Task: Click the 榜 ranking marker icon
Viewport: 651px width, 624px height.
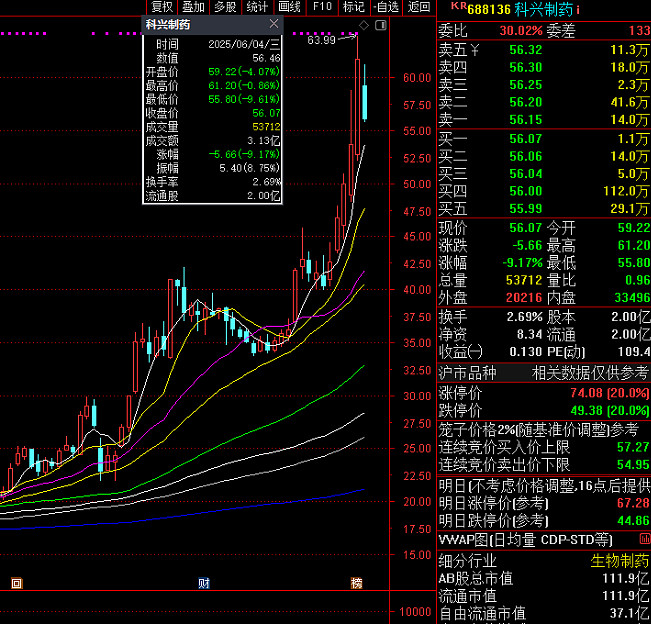Action: [356, 583]
